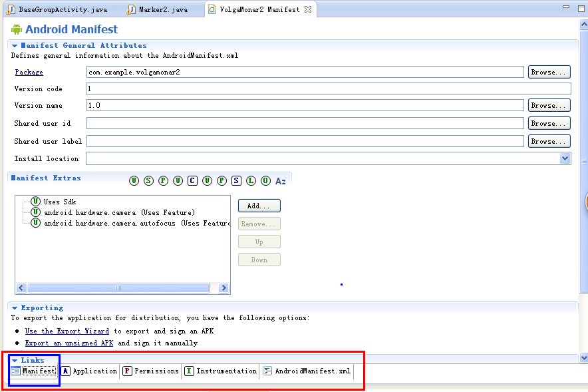This screenshot has height=392, width=588.
Task: Click the A icon of the Application tab
Action: tap(66, 371)
